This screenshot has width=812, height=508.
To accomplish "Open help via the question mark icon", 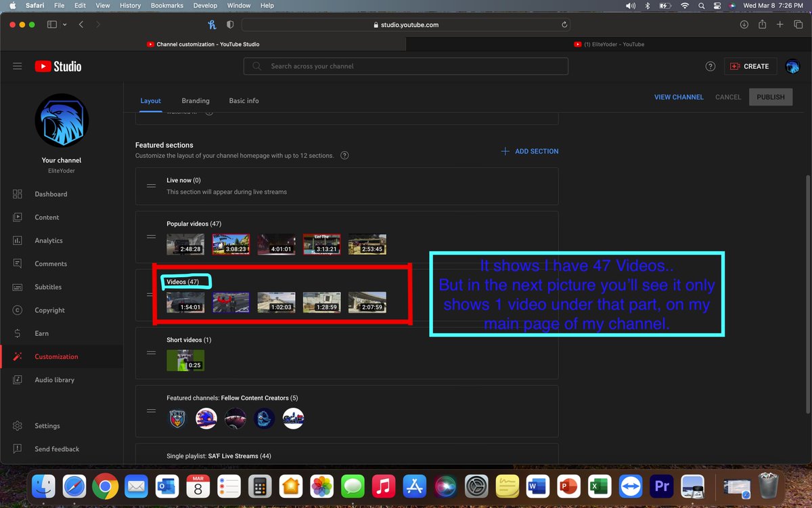I will [x=710, y=66].
